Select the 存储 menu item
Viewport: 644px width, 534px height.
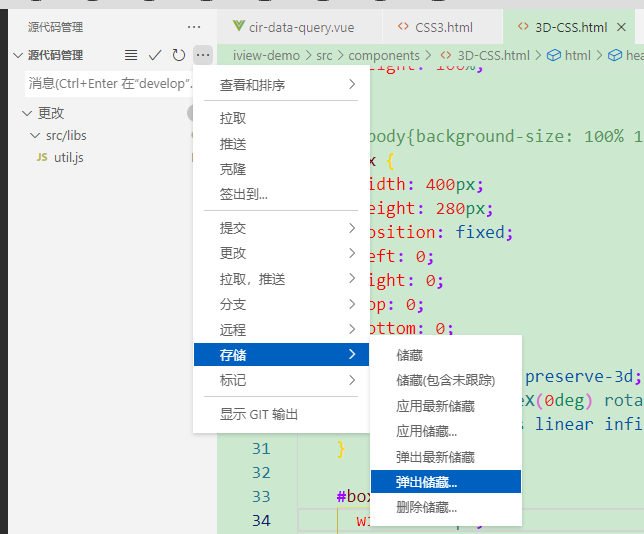[x=281, y=354]
